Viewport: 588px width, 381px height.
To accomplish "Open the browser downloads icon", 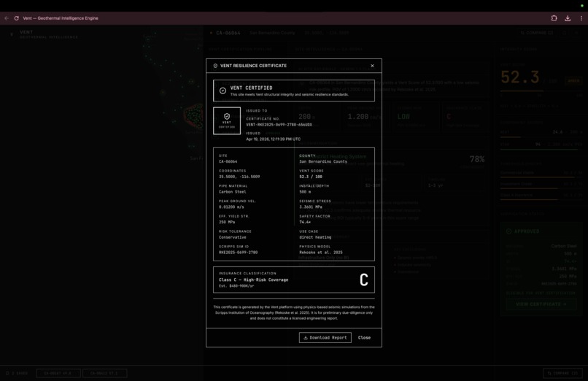I will pyautogui.click(x=568, y=18).
